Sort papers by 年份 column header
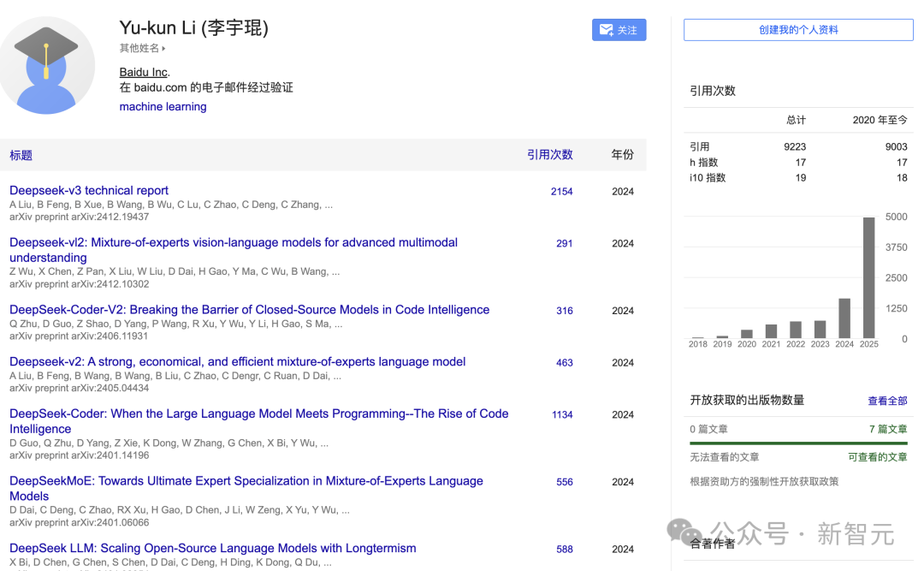Viewport: 924px width, 571px height. [x=622, y=155]
